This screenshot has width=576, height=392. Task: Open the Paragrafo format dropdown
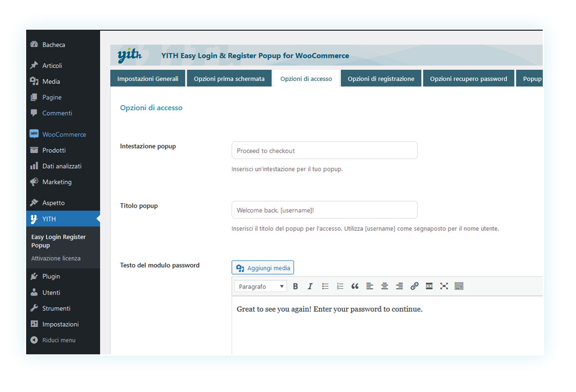click(261, 287)
